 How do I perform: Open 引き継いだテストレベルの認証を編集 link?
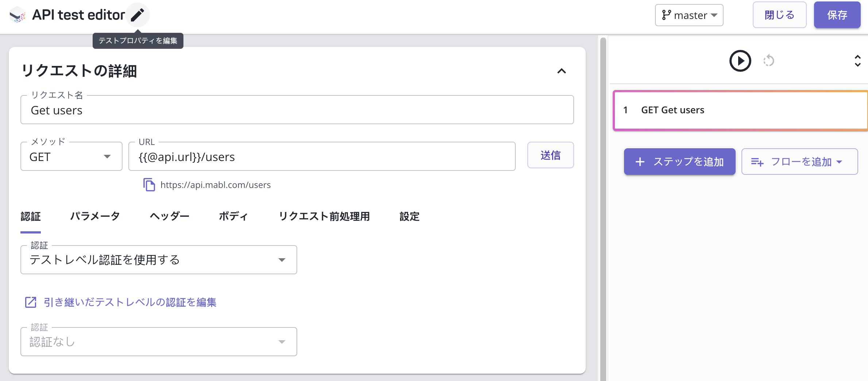pos(121,302)
